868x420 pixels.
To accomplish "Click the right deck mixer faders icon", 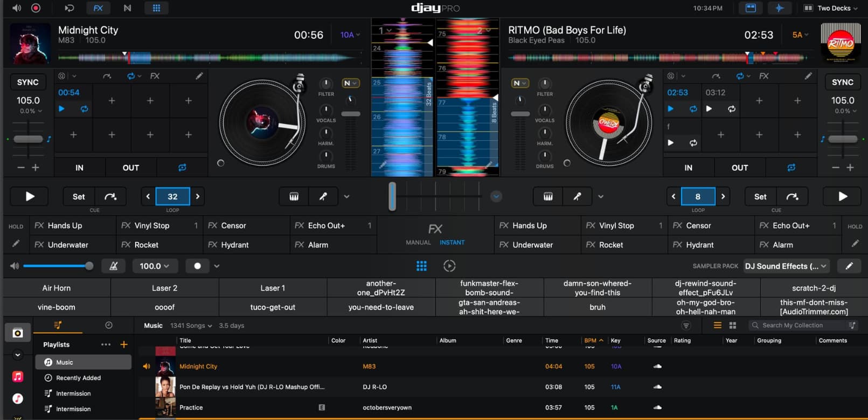I will pos(548,196).
